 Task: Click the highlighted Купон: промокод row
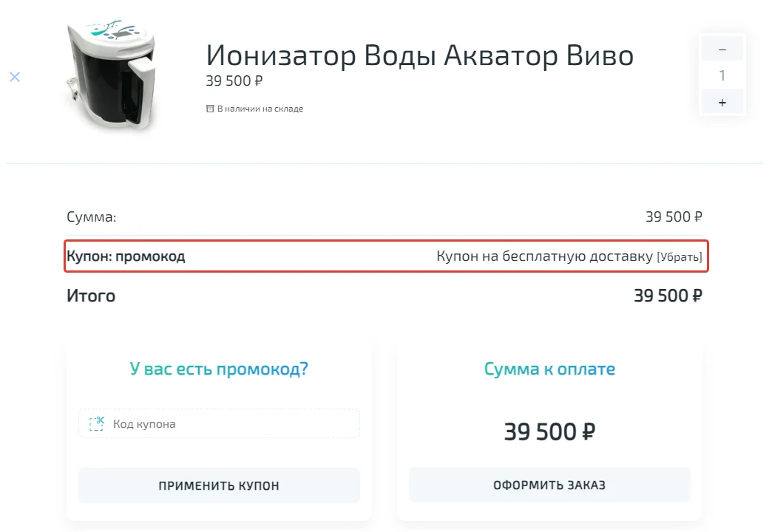click(x=126, y=256)
